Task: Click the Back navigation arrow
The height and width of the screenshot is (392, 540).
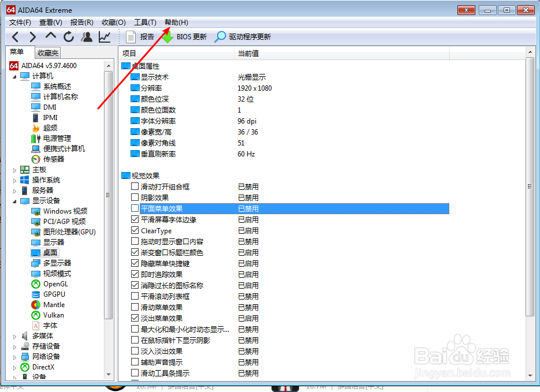Action: pyautogui.click(x=16, y=37)
